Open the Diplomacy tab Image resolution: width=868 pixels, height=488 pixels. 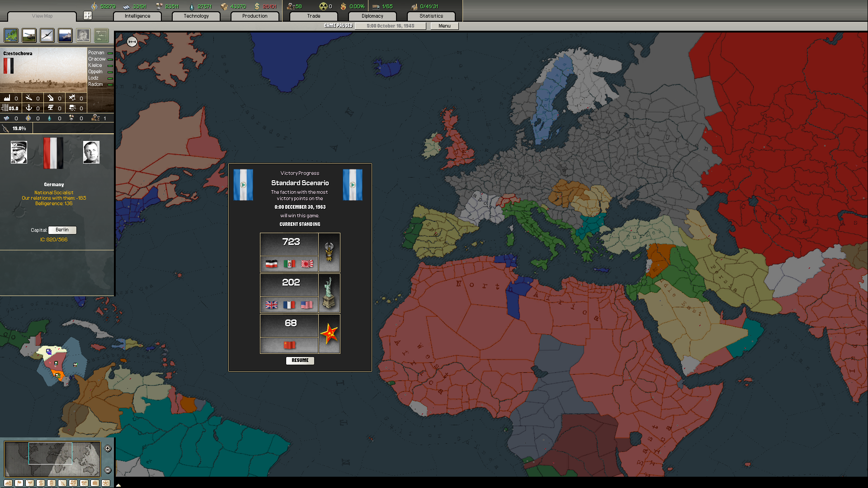pyautogui.click(x=372, y=16)
